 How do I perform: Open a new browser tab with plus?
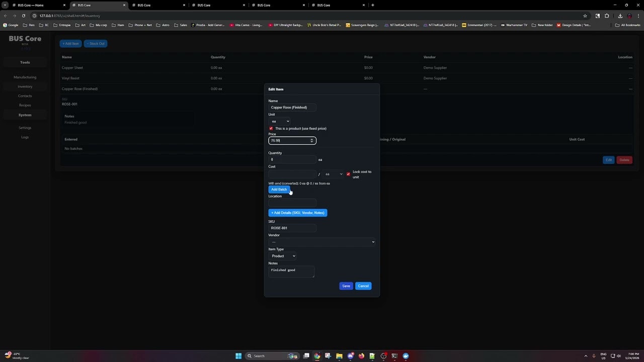pyautogui.click(x=372, y=5)
